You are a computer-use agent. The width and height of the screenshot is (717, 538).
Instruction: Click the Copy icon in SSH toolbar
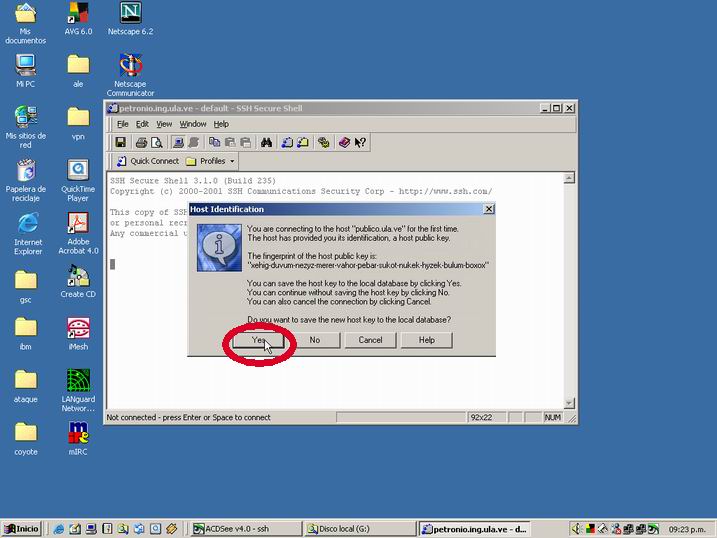214,143
